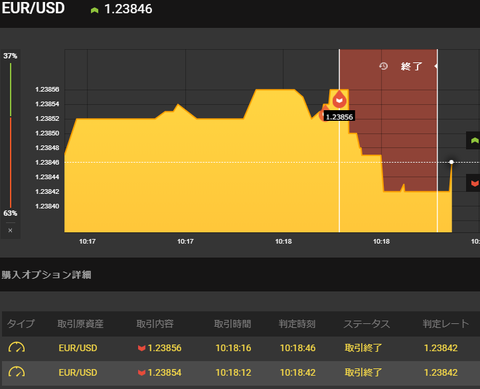The width and height of the screenshot is (480, 389).
Task: Click the 購入オプション詳細 section header
Action: click(x=46, y=275)
